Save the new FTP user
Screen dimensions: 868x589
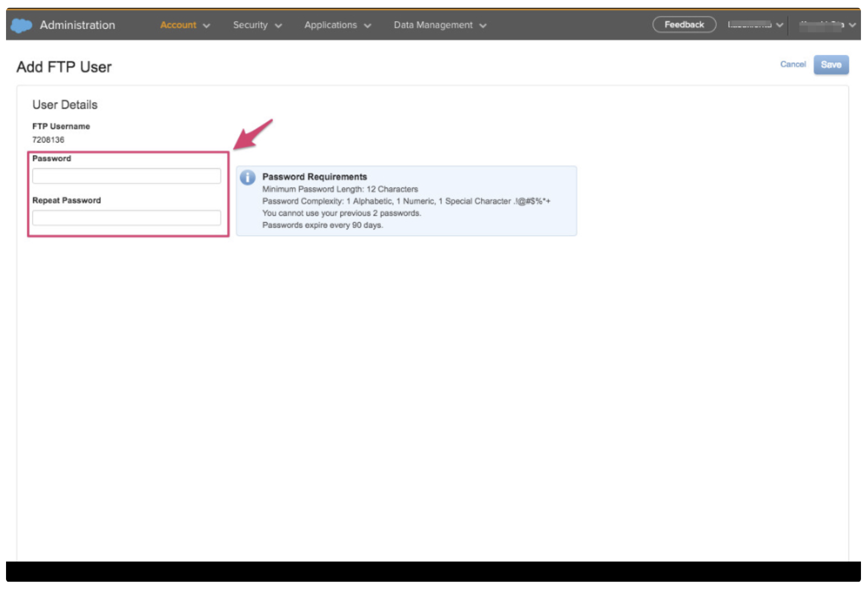pyautogui.click(x=831, y=65)
